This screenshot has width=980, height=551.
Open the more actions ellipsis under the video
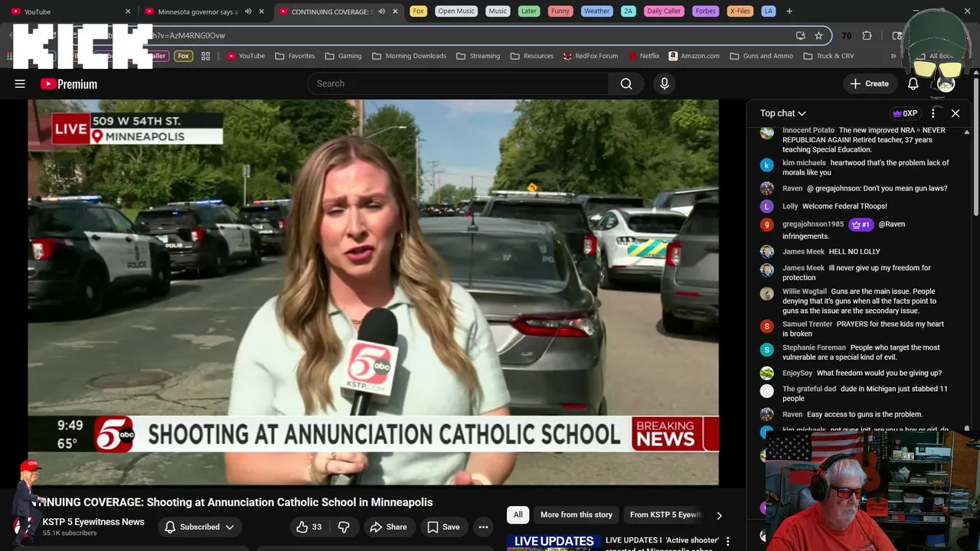483,527
